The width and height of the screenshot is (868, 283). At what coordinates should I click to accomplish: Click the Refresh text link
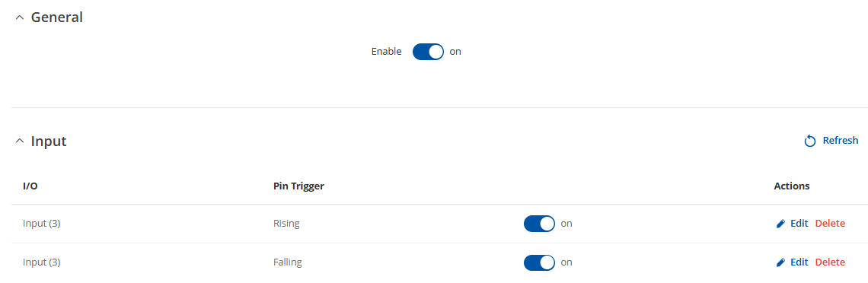(841, 141)
